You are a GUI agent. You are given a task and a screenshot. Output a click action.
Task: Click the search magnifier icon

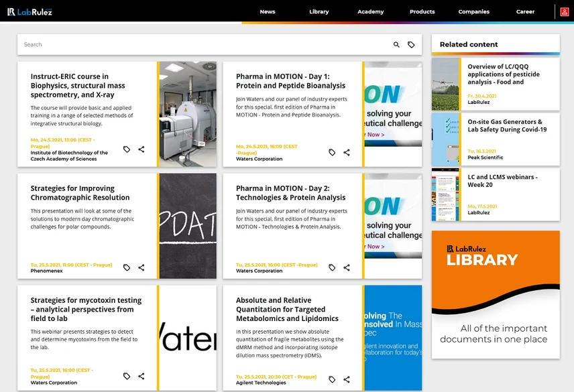point(396,45)
